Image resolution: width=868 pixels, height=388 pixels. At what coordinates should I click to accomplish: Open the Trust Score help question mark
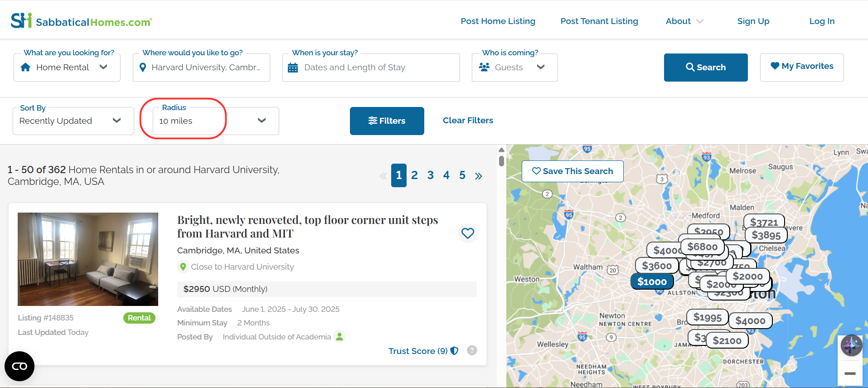coord(472,350)
